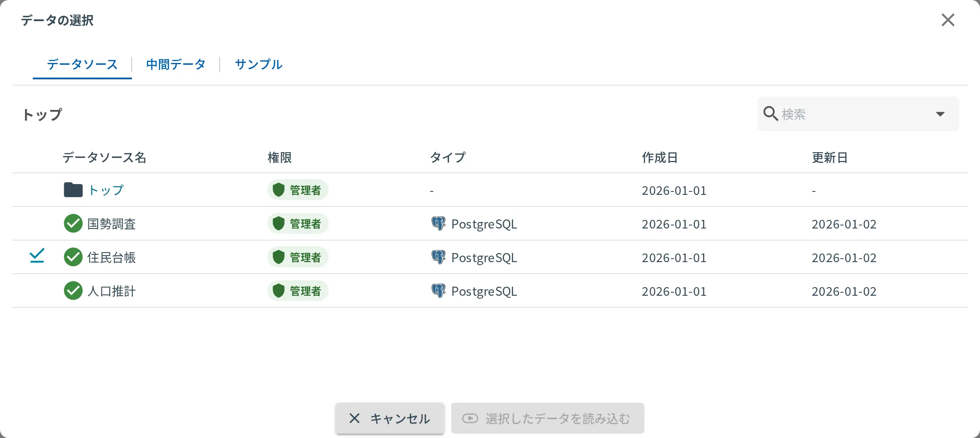
Task: Click the トップ breadcrumb heading above the table
Action: pos(42,114)
